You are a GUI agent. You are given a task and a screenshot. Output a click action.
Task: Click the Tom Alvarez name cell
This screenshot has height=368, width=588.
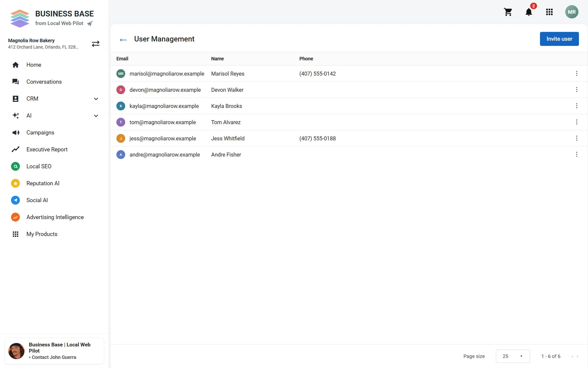click(226, 122)
